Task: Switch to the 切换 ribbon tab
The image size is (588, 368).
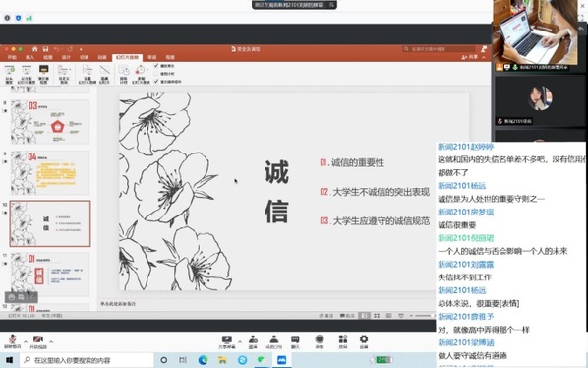Action: (x=84, y=57)
